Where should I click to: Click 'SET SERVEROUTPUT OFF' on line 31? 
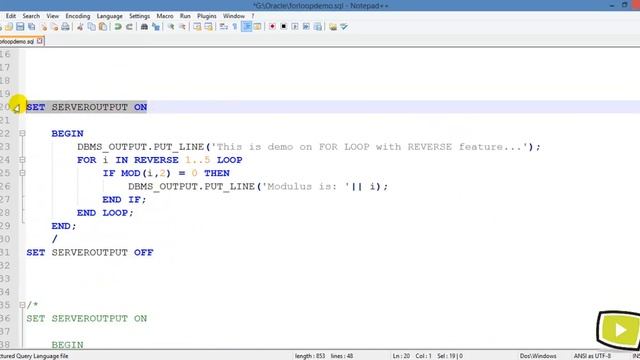pos(90,253)
